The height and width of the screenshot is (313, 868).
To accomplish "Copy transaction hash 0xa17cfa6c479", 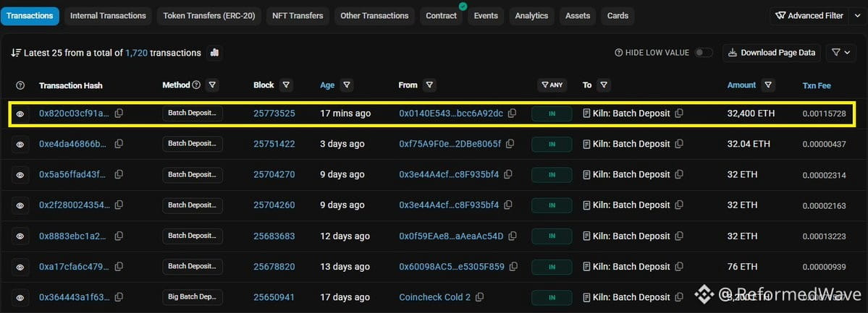I will [x=119, y=267].
